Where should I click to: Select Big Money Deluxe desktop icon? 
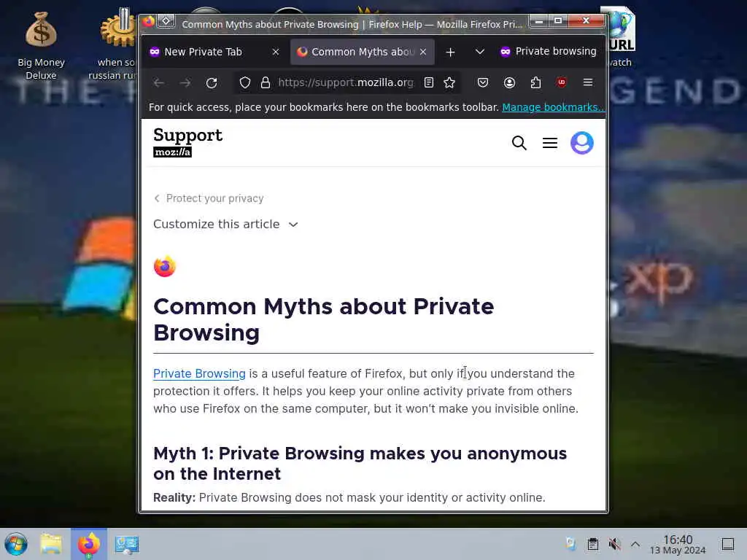(41, 46)
